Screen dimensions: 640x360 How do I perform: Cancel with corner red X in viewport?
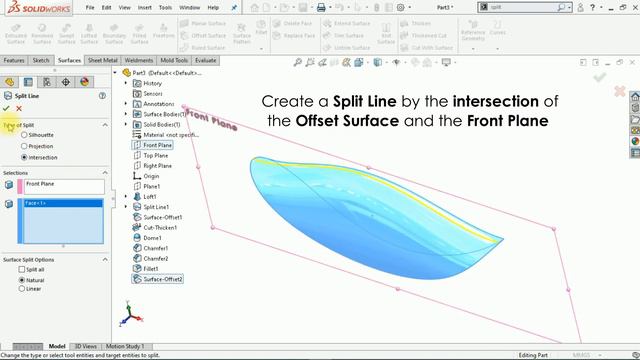tap(620, 91)
